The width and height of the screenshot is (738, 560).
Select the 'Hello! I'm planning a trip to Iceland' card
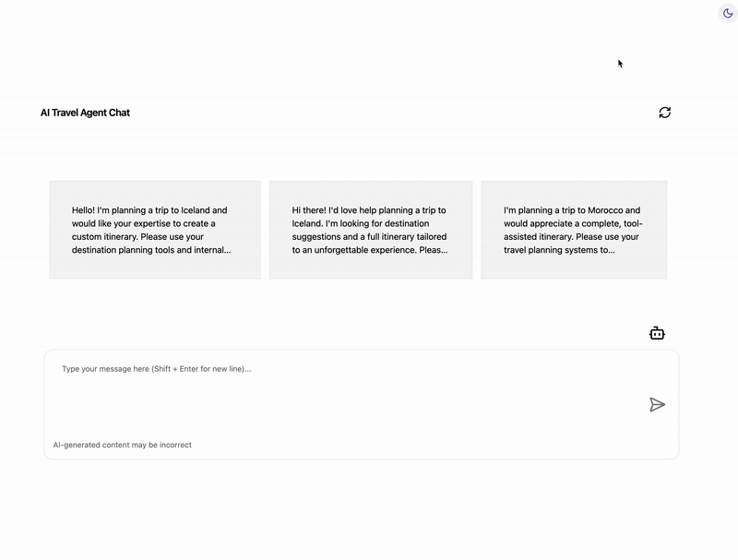pyautogui.click(x=155, y=230)
